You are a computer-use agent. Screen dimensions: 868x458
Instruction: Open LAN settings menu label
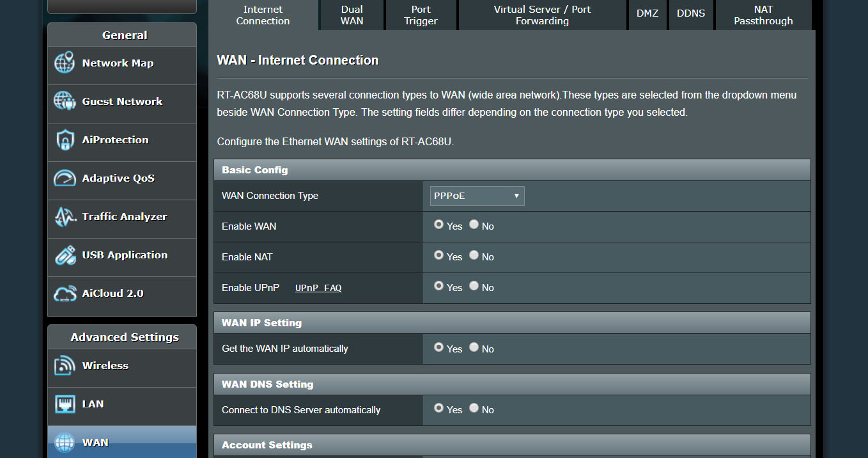coord(93,404)
